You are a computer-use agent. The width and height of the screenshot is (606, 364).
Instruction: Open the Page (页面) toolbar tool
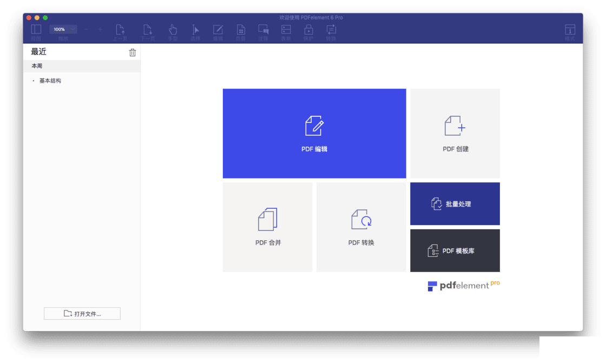pos(240,29)
